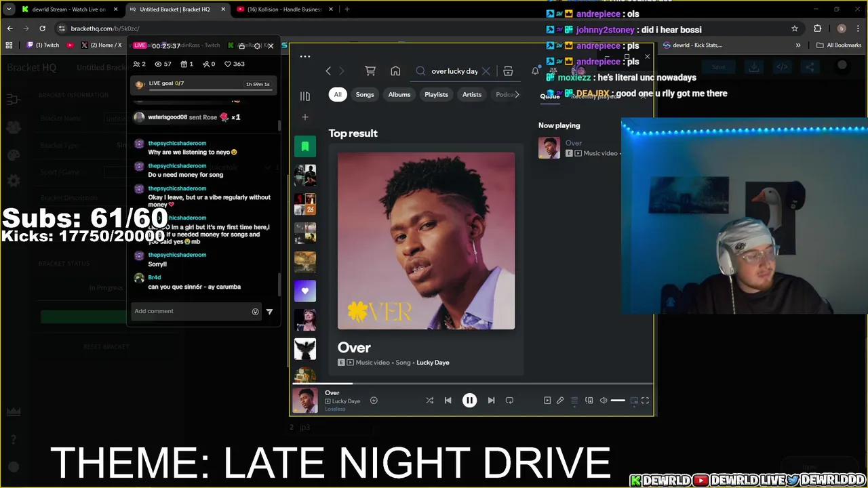Open the Over top result album art

pyautogui.click(x=426, y=241)
